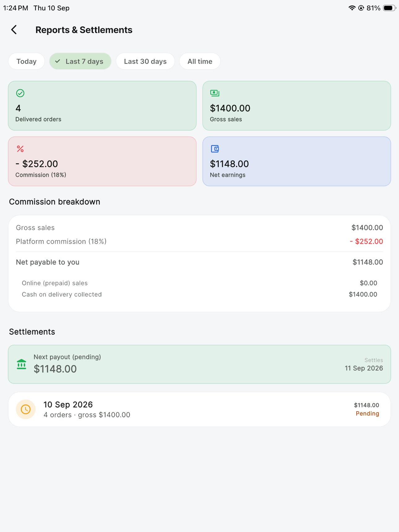The width and height of the screenshot is (399, 532).
Task: Click the net earnings wallet icon
Action: 215,149
